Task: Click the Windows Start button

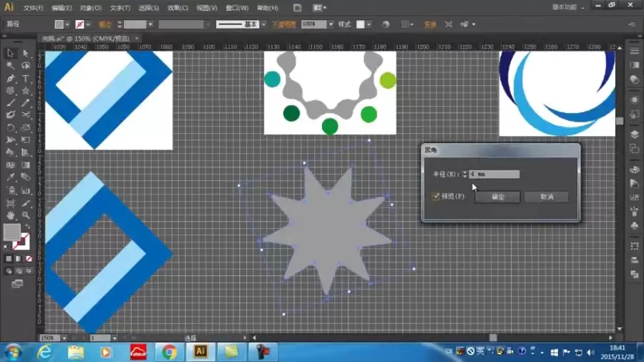Action: tap(13, 352)
